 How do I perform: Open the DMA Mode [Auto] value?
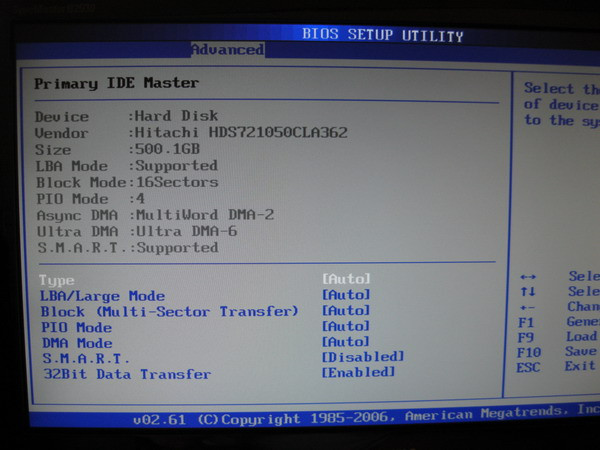click(346, 341)
